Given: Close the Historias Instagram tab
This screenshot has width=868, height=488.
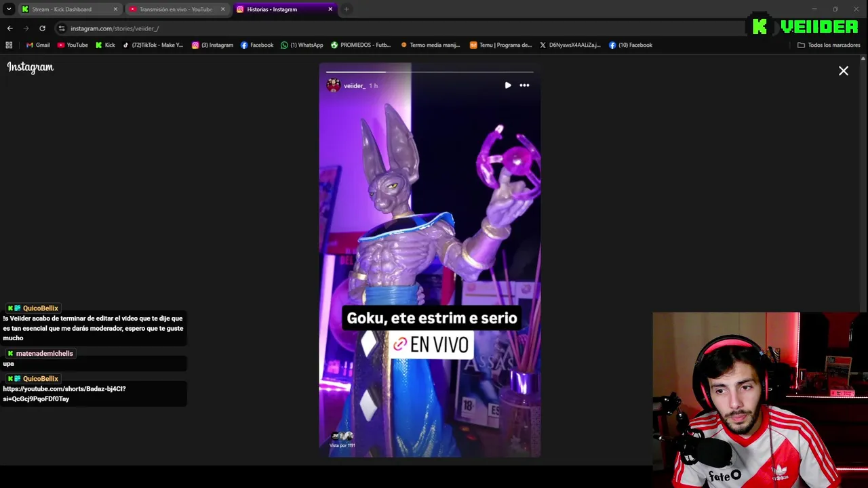Looking at the screenshot, I should [x=330, y=9].
